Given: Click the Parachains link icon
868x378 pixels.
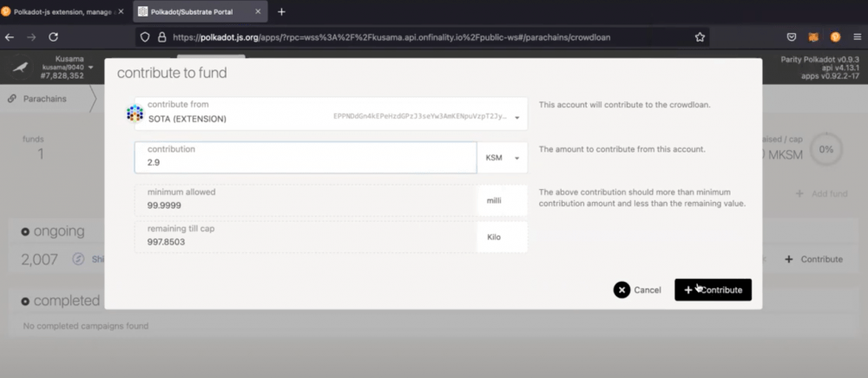Looking at the screenshot, I should (11, 98).
